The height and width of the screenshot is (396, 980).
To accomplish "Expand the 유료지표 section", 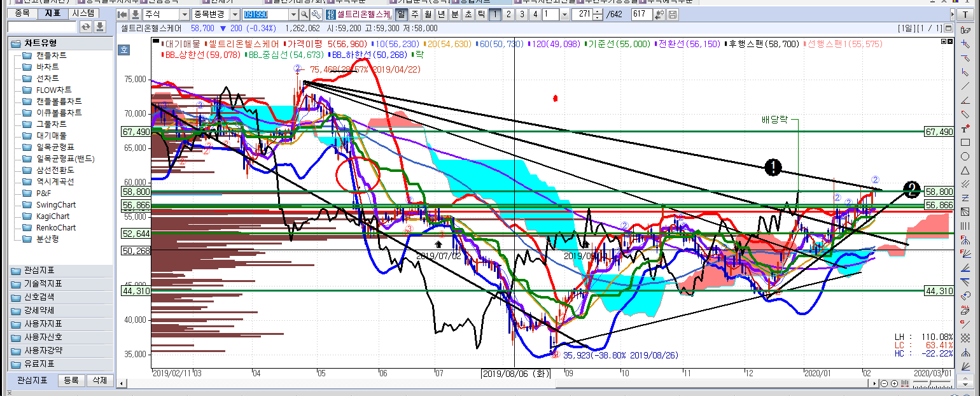I will click(x=60, y=364).
